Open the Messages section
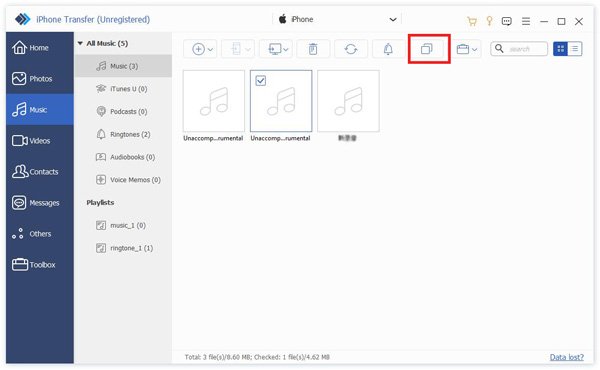 (x=40, y=203)
